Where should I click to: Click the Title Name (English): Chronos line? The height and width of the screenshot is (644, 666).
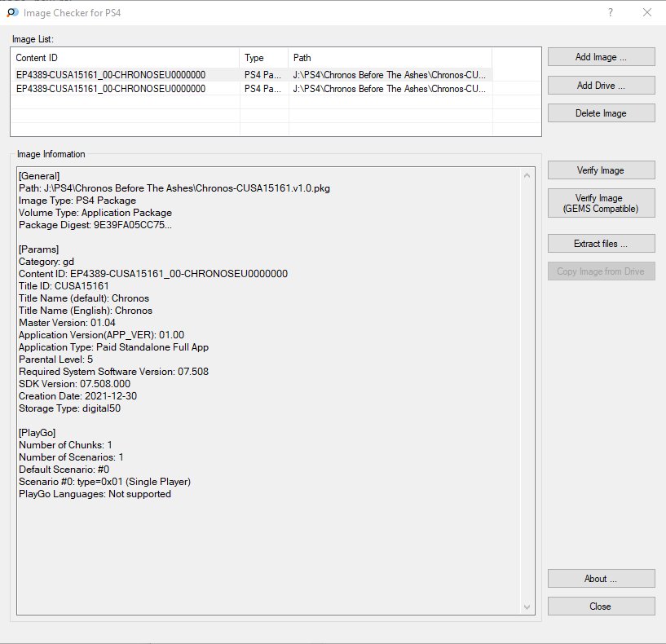(86, 311)
